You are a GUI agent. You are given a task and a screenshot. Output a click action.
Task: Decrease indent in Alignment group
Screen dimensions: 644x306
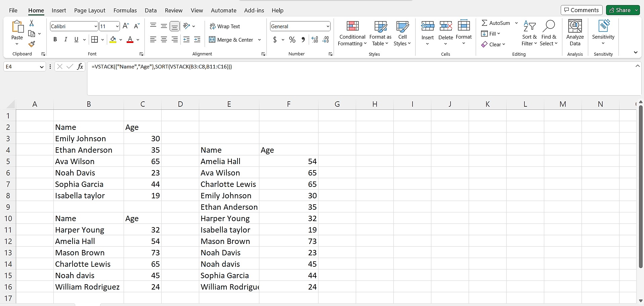186,40
